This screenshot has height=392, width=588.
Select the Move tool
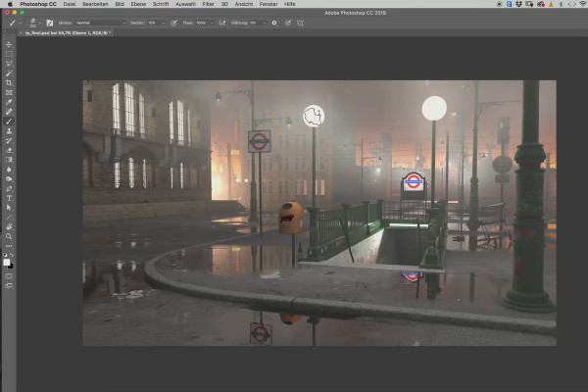[x=9, y=45]
